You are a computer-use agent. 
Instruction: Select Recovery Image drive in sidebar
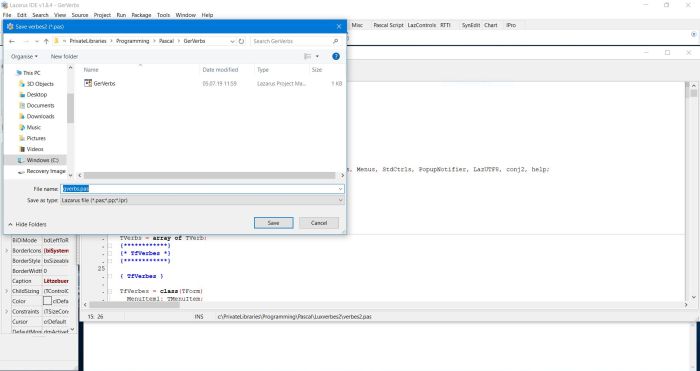tap(46, 171)
